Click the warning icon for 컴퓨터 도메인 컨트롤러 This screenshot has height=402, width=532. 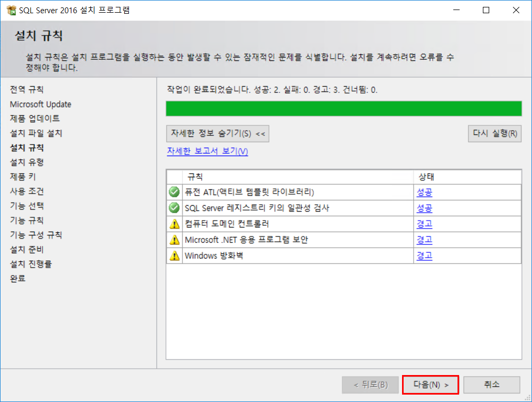pyautogui.click(x=174, y=224)
